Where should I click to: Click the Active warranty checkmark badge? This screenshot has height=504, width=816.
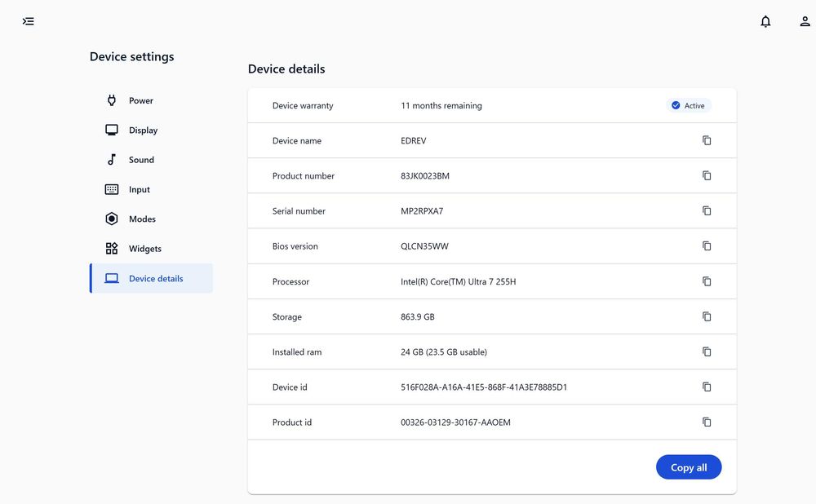(689, 105)
